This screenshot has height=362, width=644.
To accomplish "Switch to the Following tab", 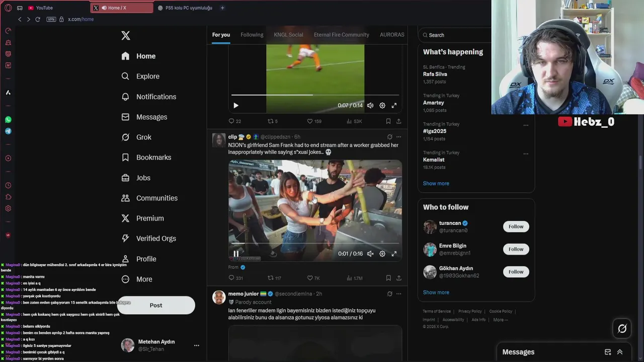I will 252,35.
